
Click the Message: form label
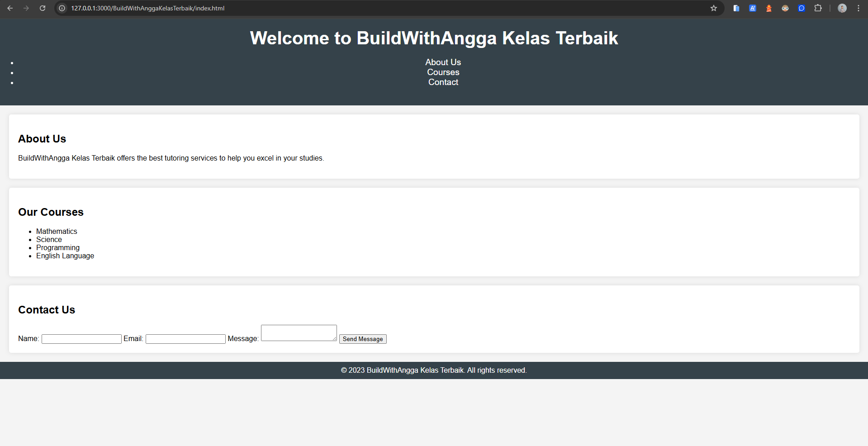(x=243, y=338)
